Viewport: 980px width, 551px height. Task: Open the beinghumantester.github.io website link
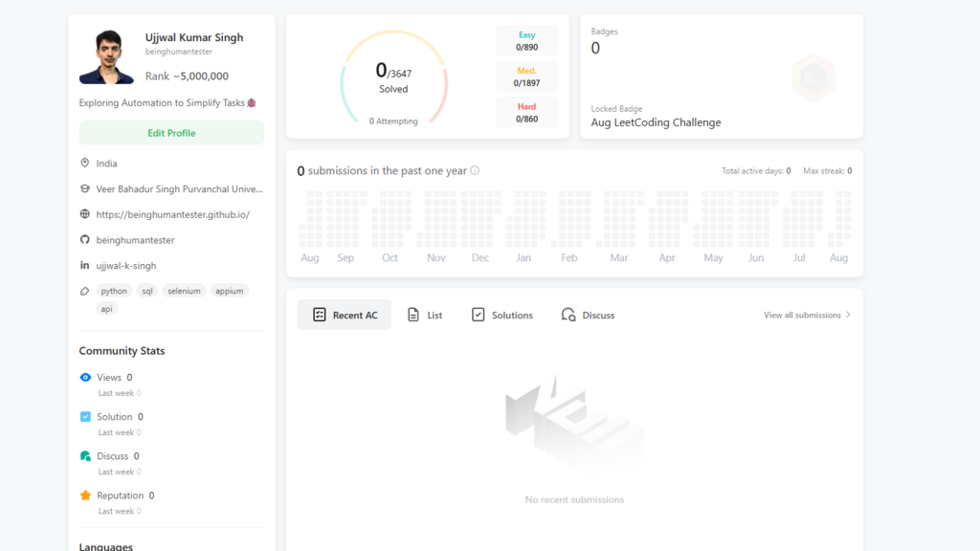point(173,214)
